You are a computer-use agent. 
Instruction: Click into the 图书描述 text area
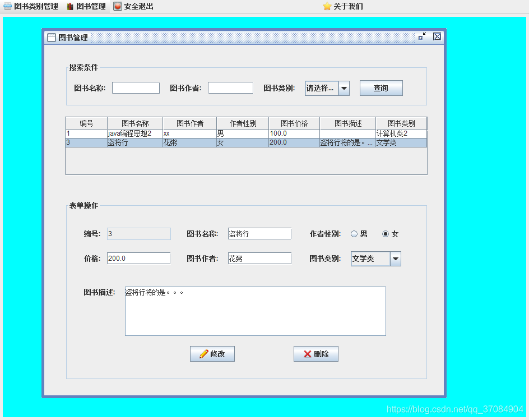[x=256, y=311]
